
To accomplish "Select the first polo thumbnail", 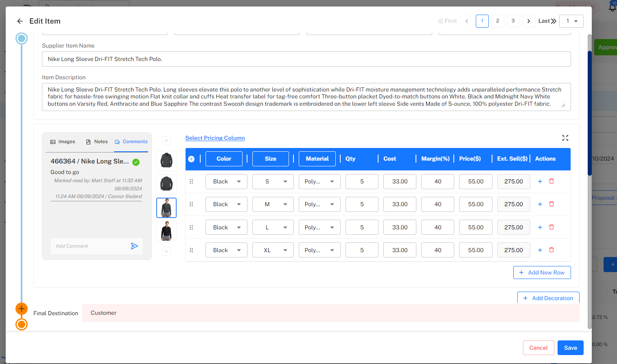I will click(166, 161).
